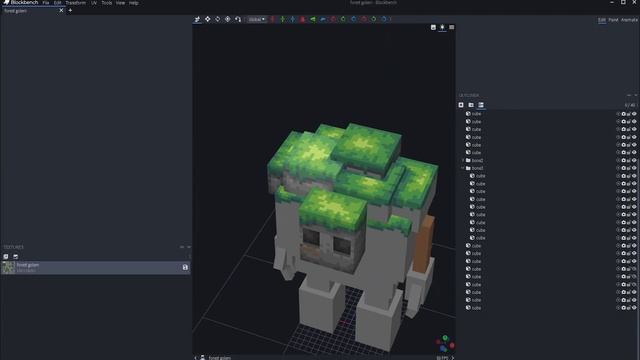Switch to Edit mode
This screenshot has height=360, width=640.
coord(602,20)
